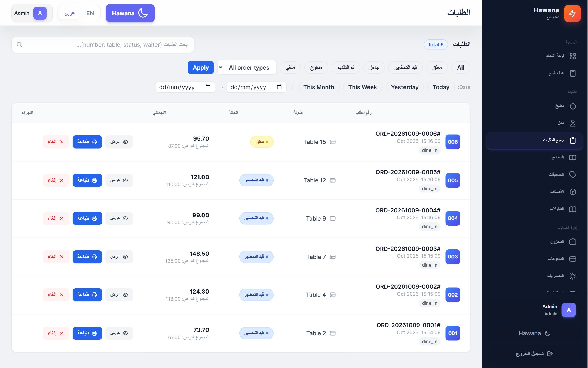The image size is (588, 368).
Task: Filter orders by جاهز status
Action: (x=374, y=67)
